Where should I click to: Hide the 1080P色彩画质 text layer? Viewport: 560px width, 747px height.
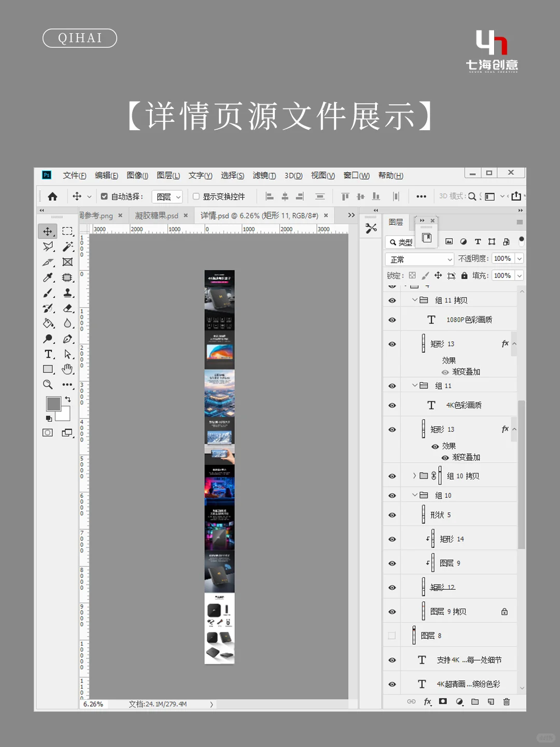coord(392,320)
